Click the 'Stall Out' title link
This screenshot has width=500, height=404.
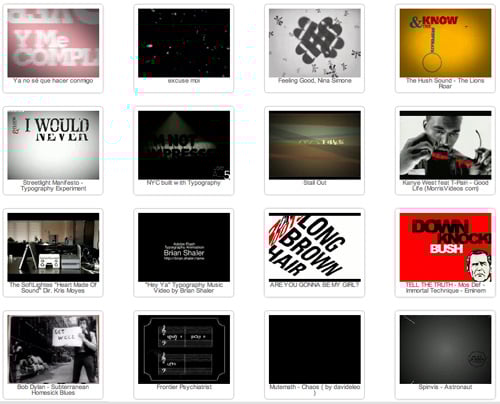tap(315, 183)
